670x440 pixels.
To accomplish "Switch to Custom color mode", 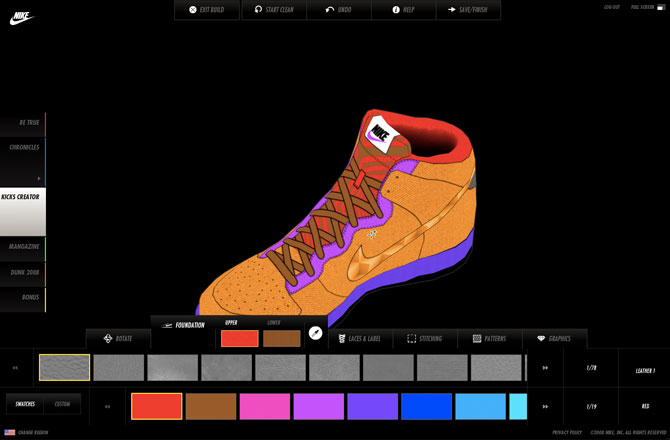I will (x=62, y=404).
